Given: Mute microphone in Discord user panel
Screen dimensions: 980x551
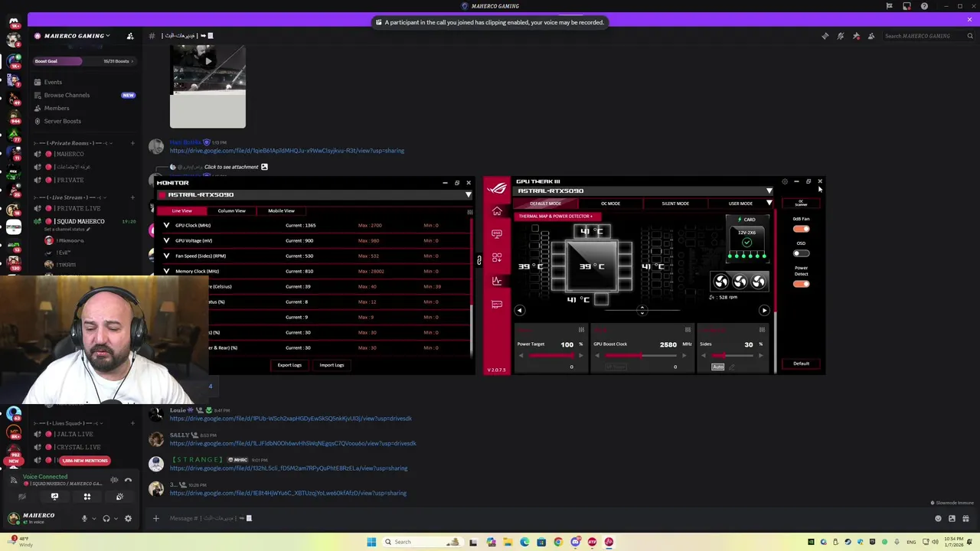Looking at the screenshot, I should tap(85, 518).
